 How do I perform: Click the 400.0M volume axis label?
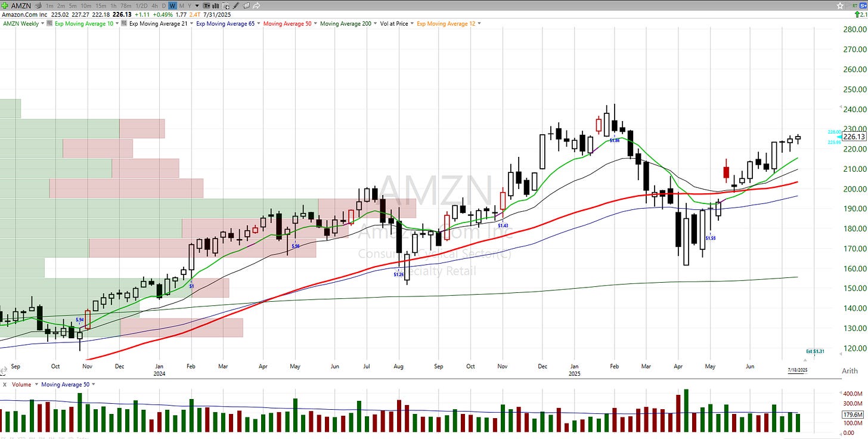coord(852,394)
